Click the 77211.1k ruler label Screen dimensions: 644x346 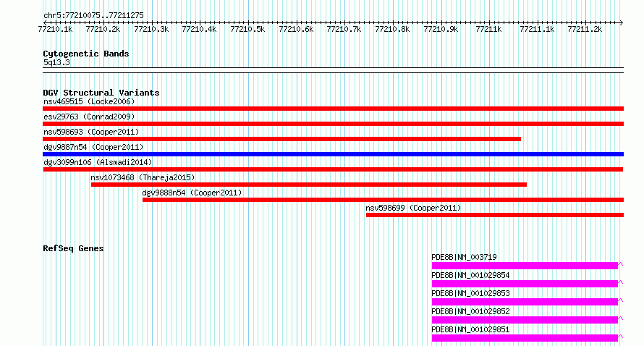click(x=537, y=29)
